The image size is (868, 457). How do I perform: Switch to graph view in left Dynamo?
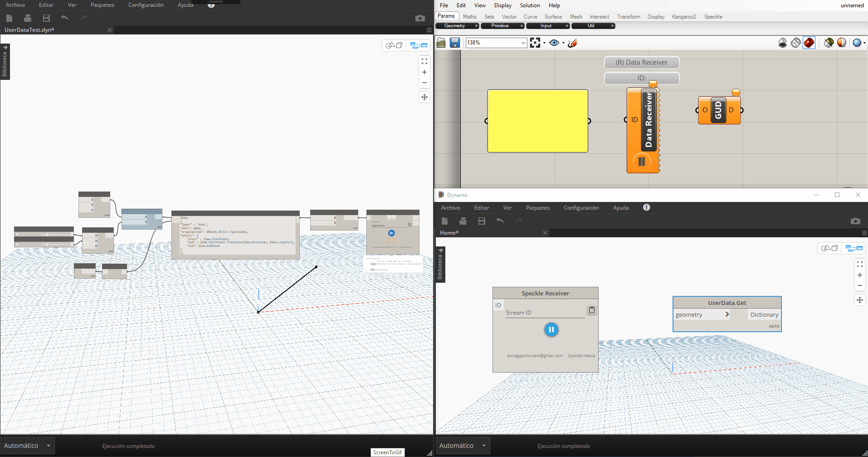[x=419, y=45]
